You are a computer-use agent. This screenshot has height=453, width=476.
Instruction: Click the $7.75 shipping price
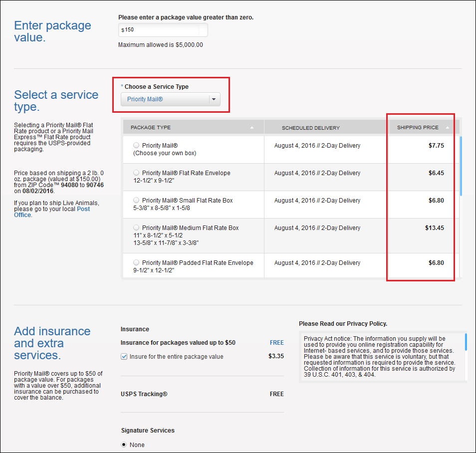[x=436, y=146]
